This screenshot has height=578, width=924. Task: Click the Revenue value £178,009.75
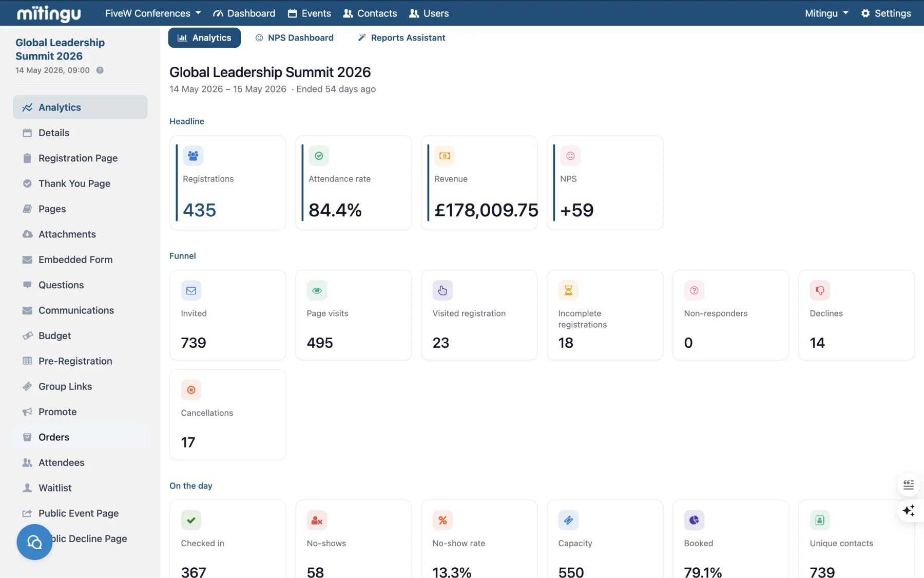click(x=486, y=210)
